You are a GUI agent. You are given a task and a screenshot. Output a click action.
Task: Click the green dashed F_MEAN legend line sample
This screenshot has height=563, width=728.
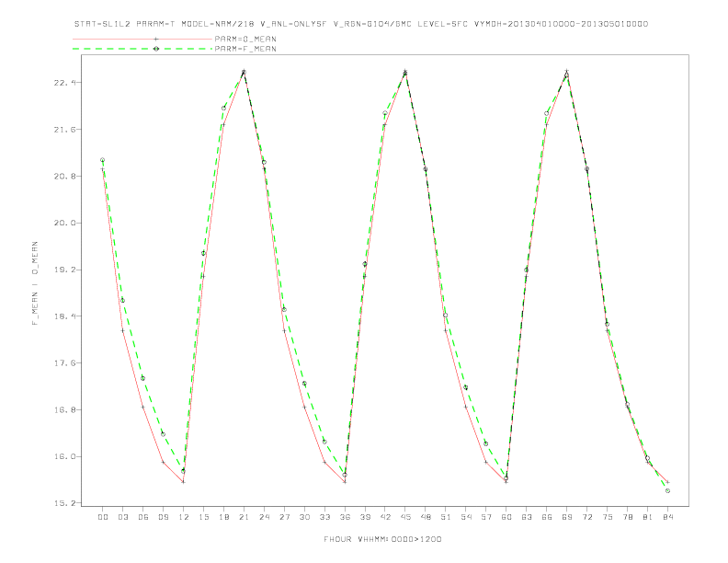(142, 49)
